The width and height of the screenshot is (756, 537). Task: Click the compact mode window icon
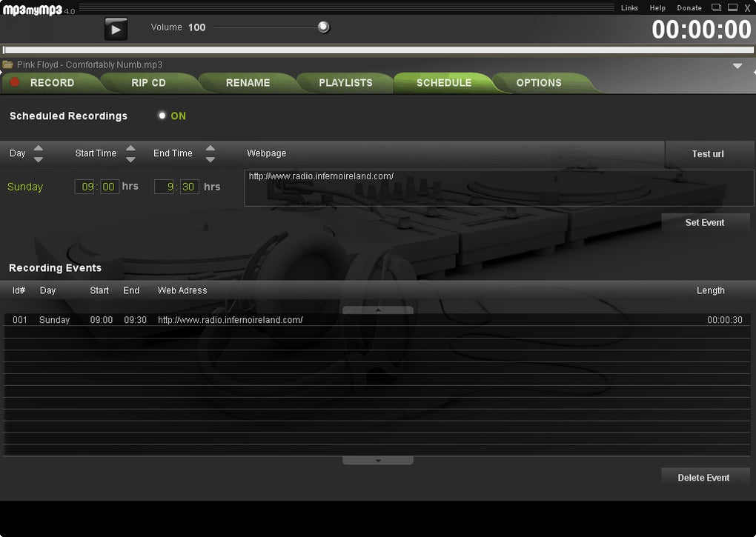pyautogui.click(x=717, y=7)
